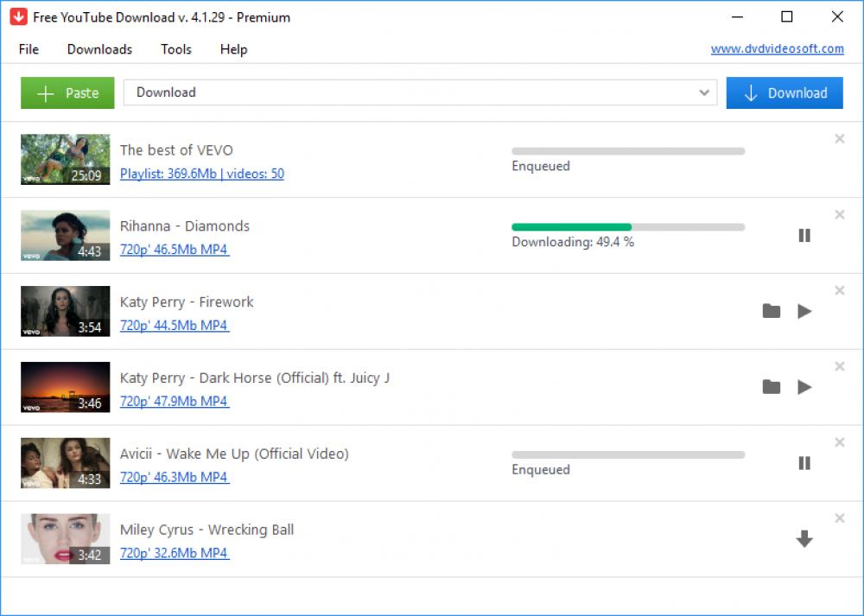Open the Downloads menu
Viewport: 864px width, 616px height.
[x=99, y=49]
